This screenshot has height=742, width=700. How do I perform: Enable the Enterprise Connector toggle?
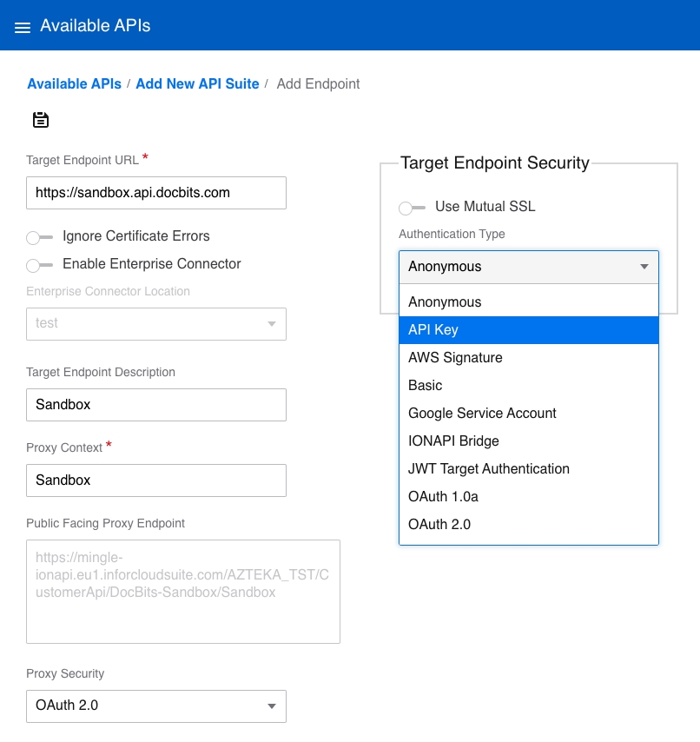pos(40,265)
